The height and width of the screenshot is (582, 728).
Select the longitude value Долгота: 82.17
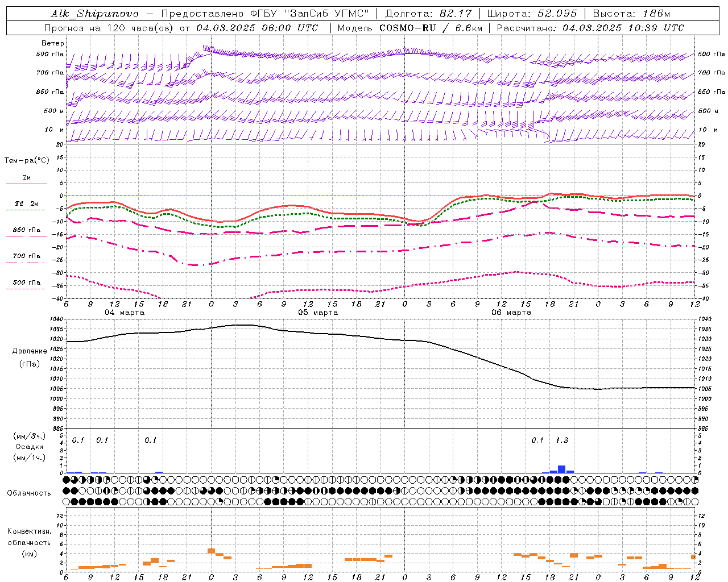(428, 14)
